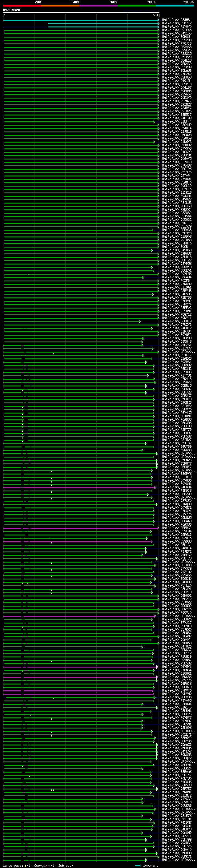The image size is (197, 868).
Task: Select the UniRef100_B9FUN5 label
Action: pyautogui.click(x=176, y=91)
